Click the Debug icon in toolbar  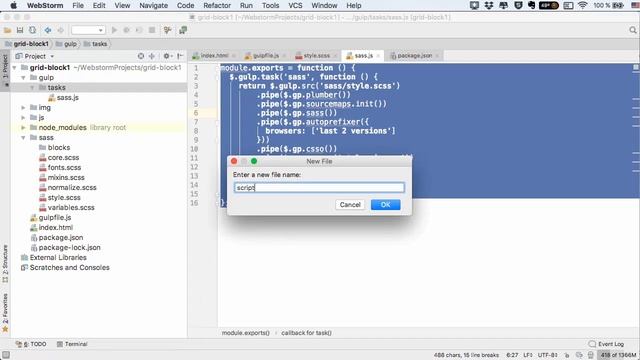tap(127, 30)
